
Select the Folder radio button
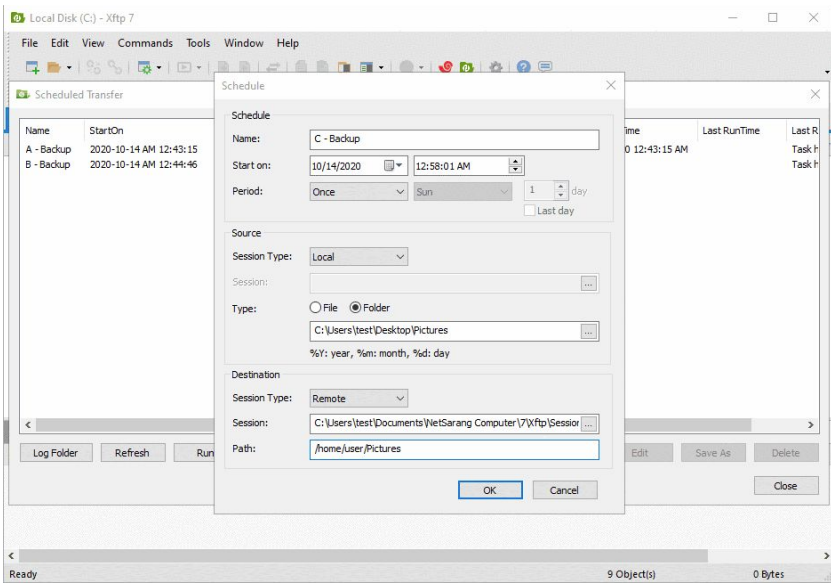pos(355,308)
